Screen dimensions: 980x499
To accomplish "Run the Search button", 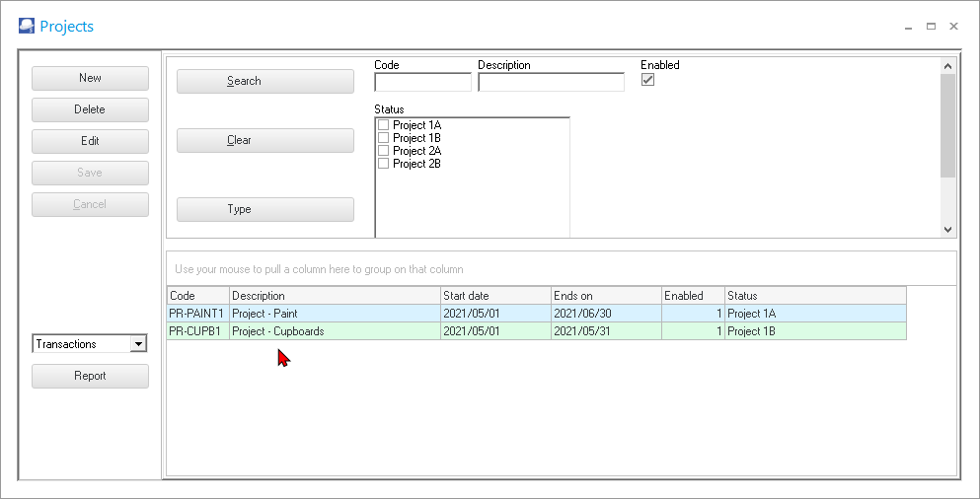I will coord(264,81).
